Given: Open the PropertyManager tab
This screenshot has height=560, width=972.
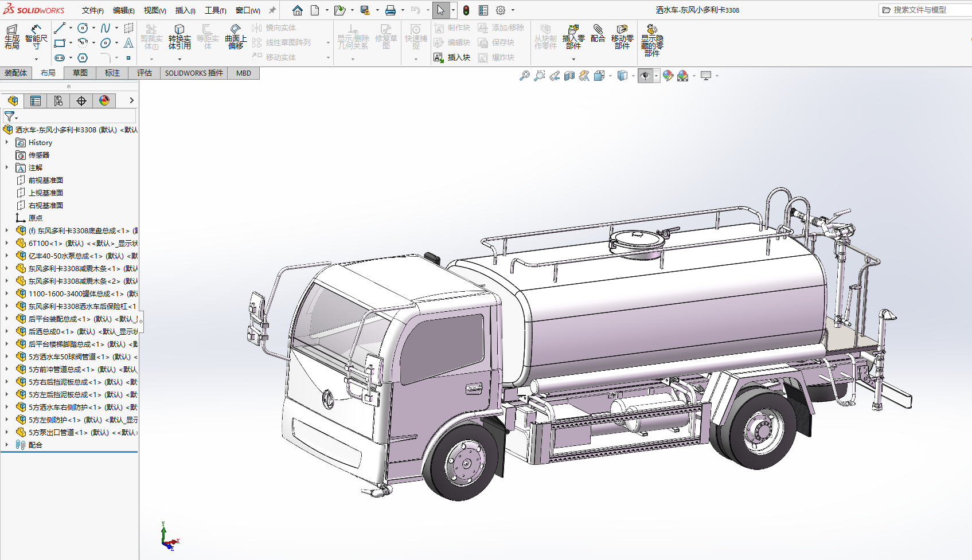Looking at the screenshot, I should pos(36,101).
